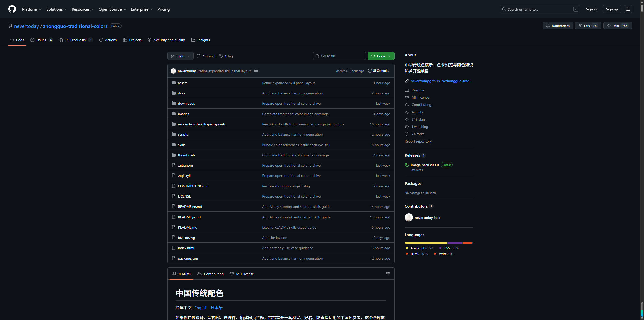Open the favicon.svg file
The height and width of the screenshot is (320, 644).
click(186, 237)
